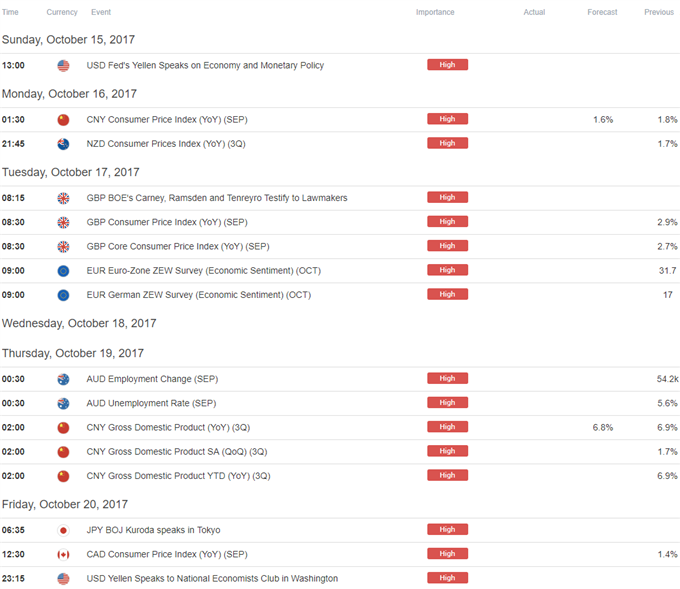
Task: Click the China flag for CNY Consumer Price Index
Action: (x=63, y=120)
